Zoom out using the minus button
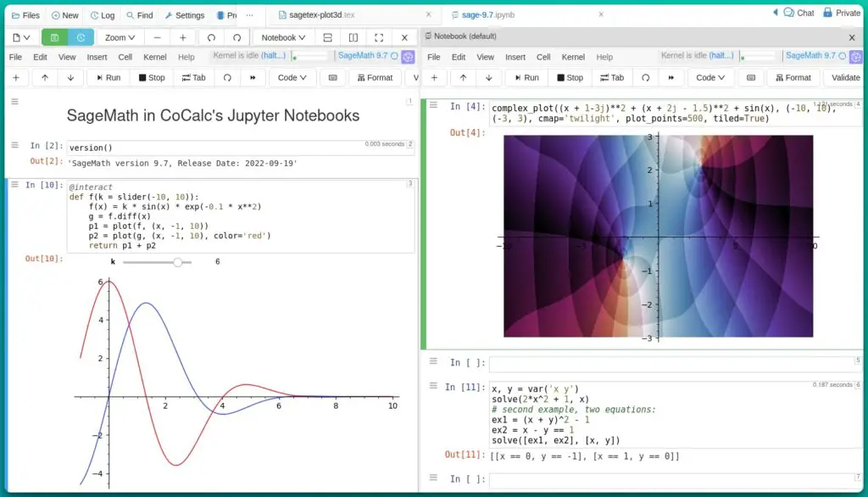 [x=157, y=37]
